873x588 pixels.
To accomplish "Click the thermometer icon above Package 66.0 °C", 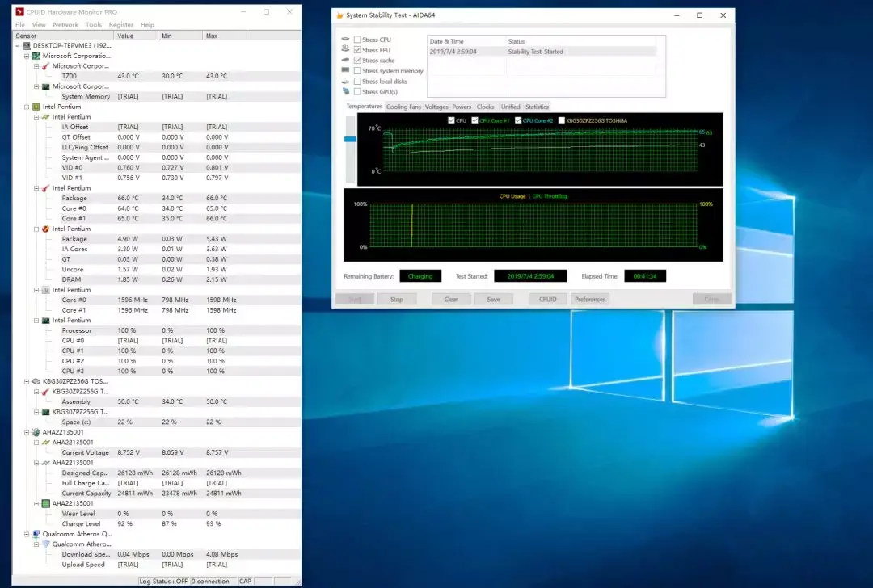I will (45, 188).
